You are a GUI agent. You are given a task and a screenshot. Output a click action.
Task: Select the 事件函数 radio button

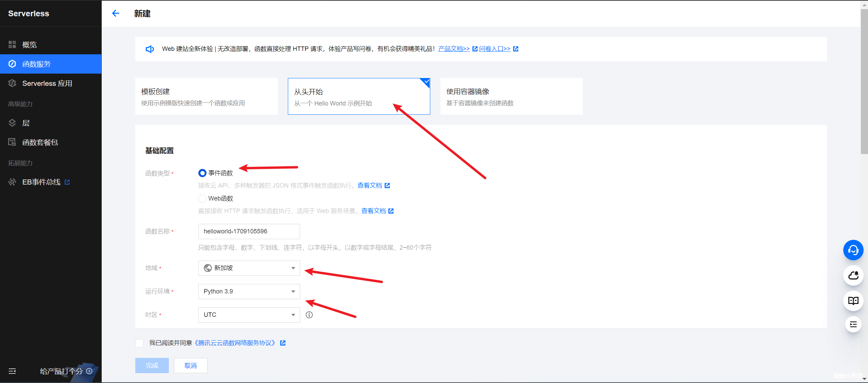(202, 173)
